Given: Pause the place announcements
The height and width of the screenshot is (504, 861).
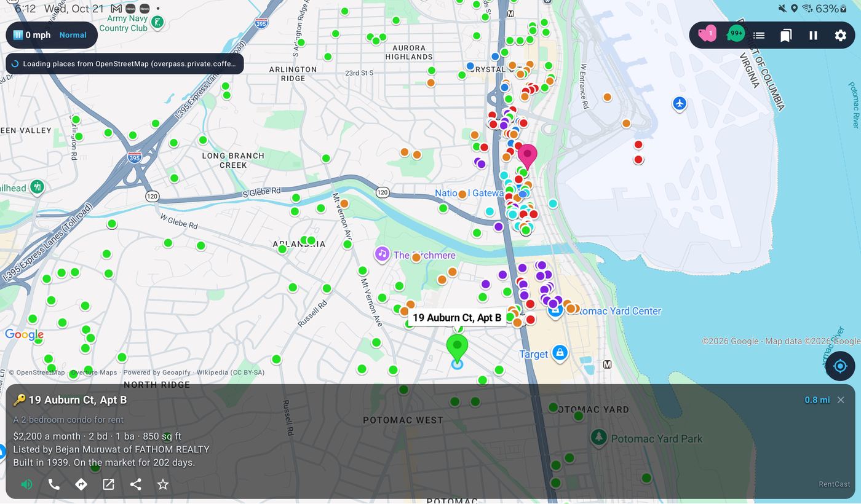Looking at the screenshot, I should tap(813, 35).
